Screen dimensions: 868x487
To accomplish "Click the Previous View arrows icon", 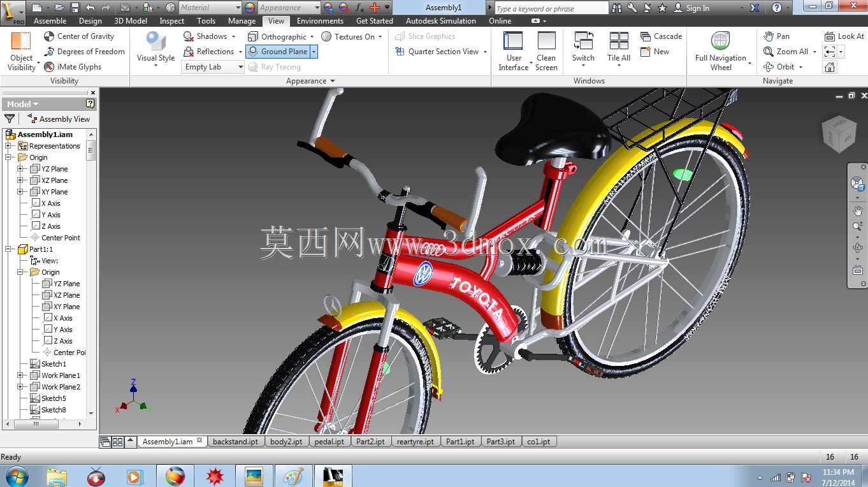I will coord(830,52).
